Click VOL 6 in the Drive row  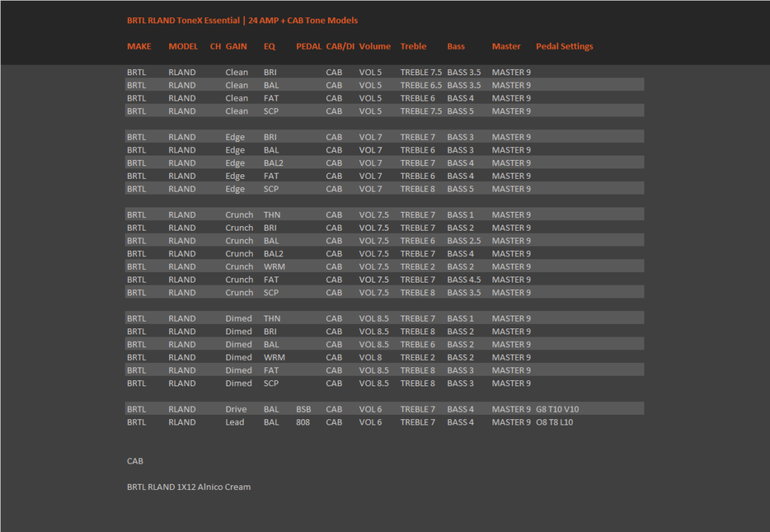pyautogui.click(x=370, y=410)
